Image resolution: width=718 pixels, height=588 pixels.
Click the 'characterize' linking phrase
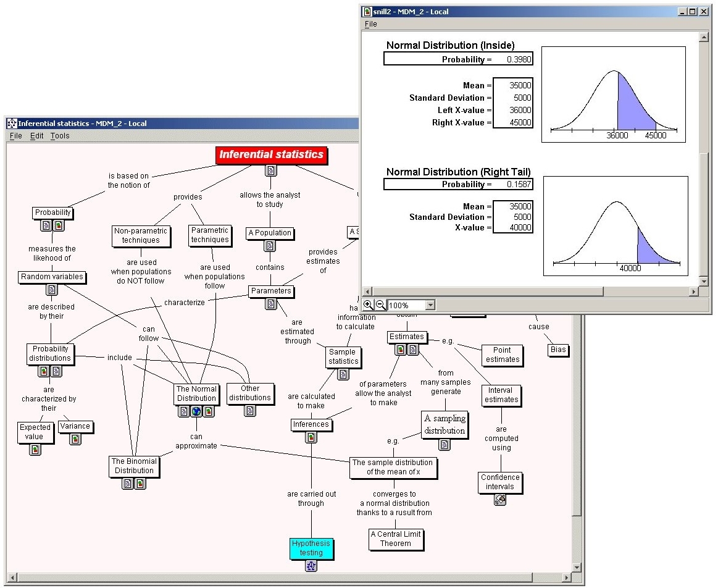(x=184, y=302)
